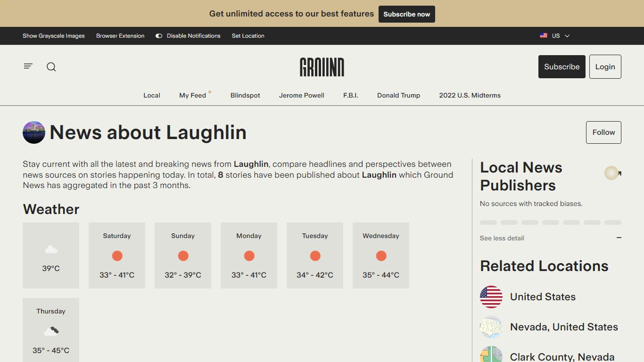Click Sunday's sunny weather icon
Image resolution: width=644 pixels, height=362 pixels.
183,256
